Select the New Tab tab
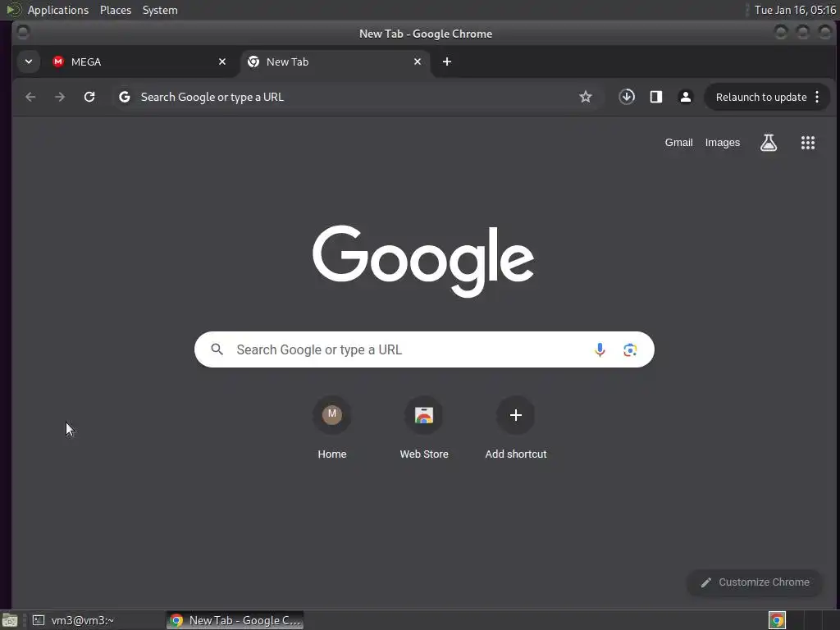This screenshot has height=630, width=840. (x=335, y=62)
